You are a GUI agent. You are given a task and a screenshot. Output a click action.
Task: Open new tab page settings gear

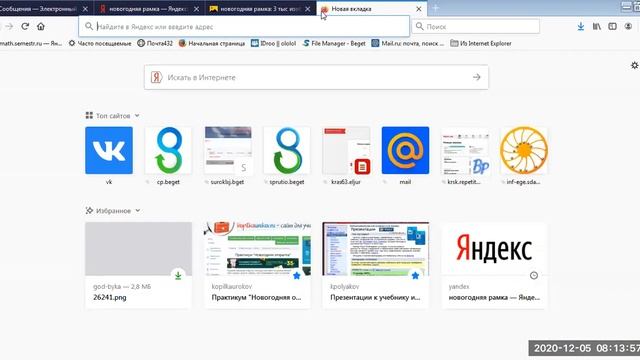pos(634,65)
